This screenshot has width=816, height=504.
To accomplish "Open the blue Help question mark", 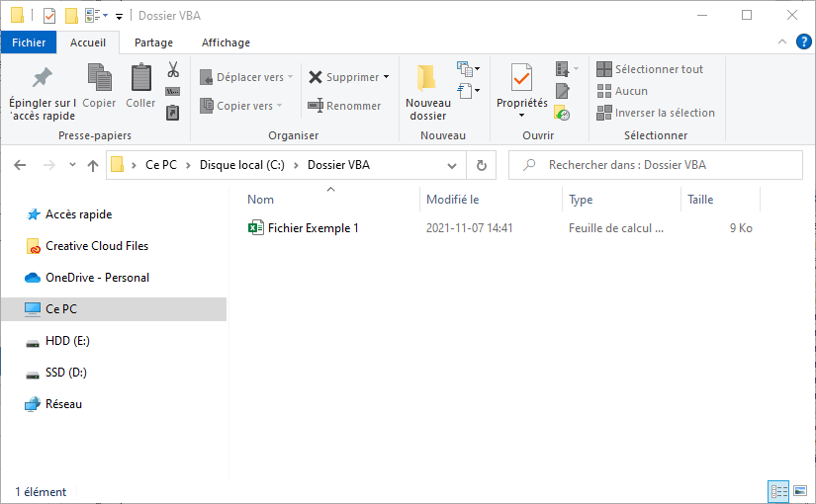I will pyautogui.click(x=803, y=42).
